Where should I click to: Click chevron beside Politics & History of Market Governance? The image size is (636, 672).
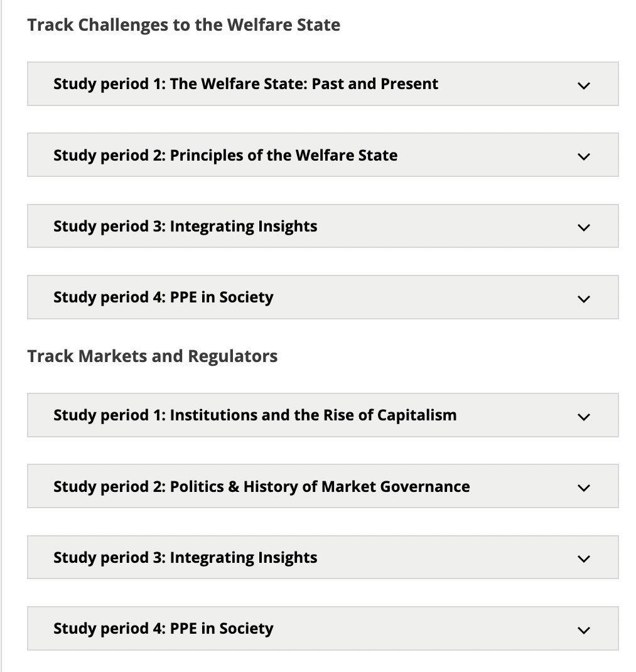[584, 488]
